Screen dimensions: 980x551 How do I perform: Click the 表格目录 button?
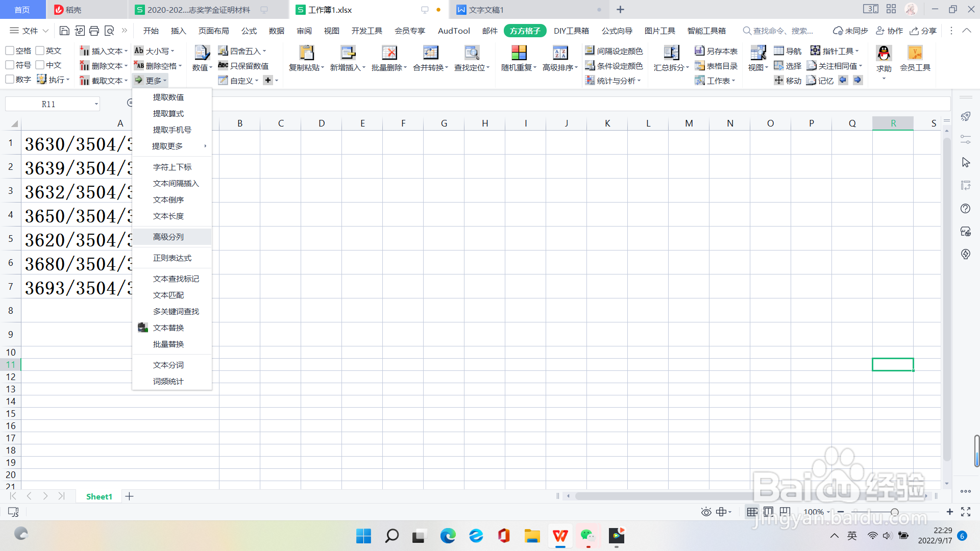(x=716, y=66)
